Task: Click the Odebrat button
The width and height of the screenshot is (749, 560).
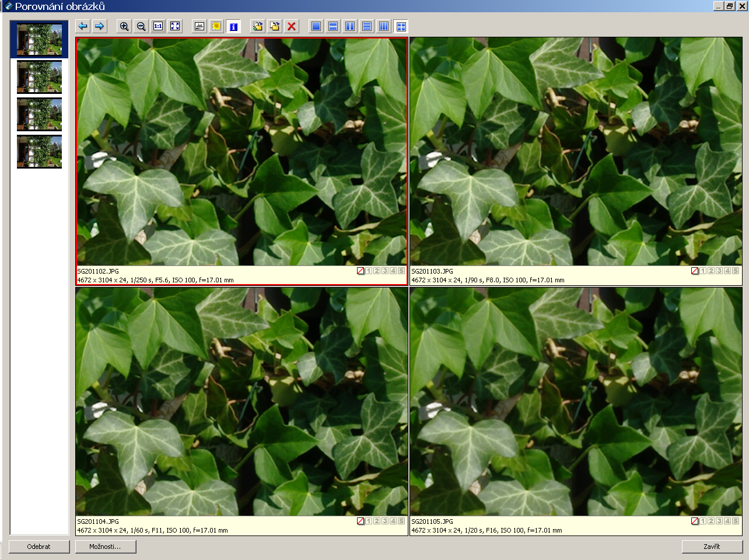Action: [39, 547]
